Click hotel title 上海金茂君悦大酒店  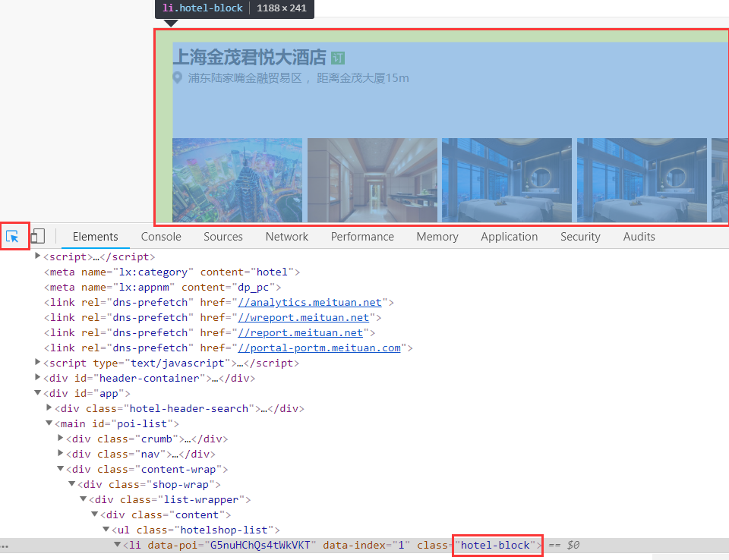(250, 58)
